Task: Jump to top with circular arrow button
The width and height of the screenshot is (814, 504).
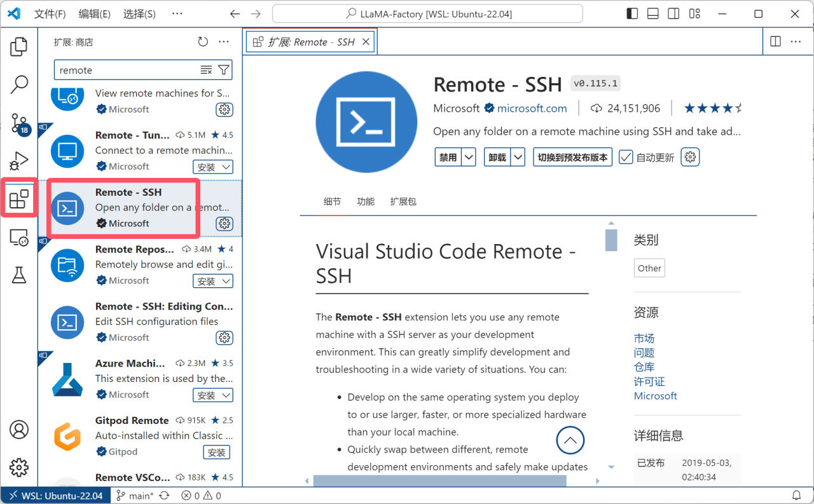Action: tap(570, 440)
